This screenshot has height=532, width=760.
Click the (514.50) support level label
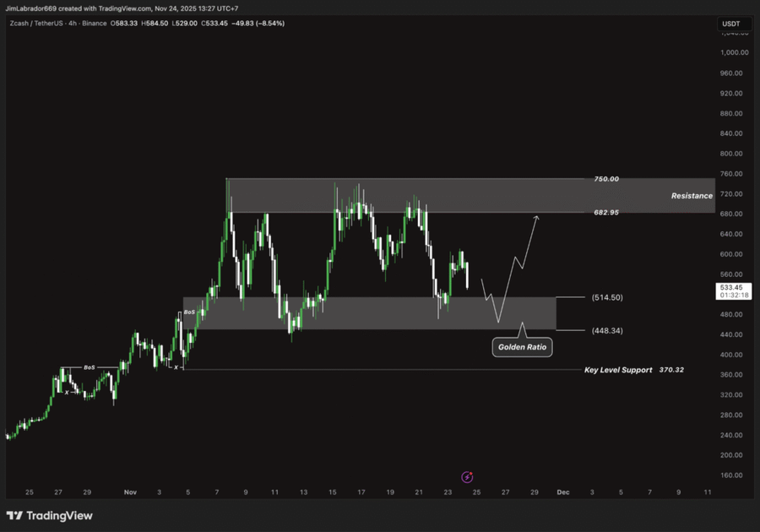click(607, 297)
